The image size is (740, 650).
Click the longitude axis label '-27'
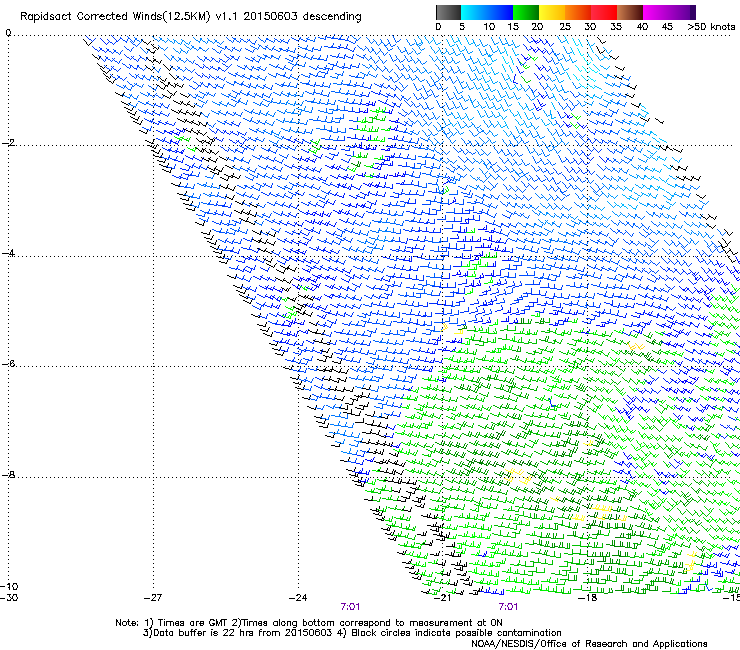[x=153, y=598]
